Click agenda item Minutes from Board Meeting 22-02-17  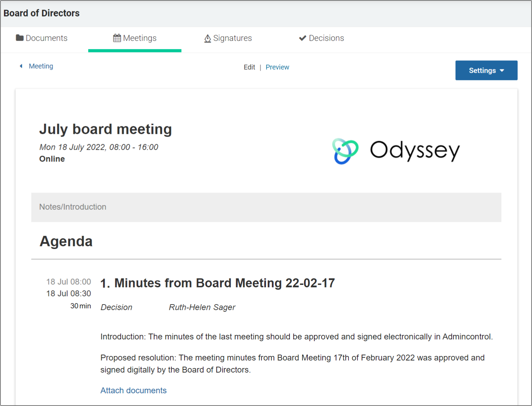pyautogui.click(x=218, y=283)
